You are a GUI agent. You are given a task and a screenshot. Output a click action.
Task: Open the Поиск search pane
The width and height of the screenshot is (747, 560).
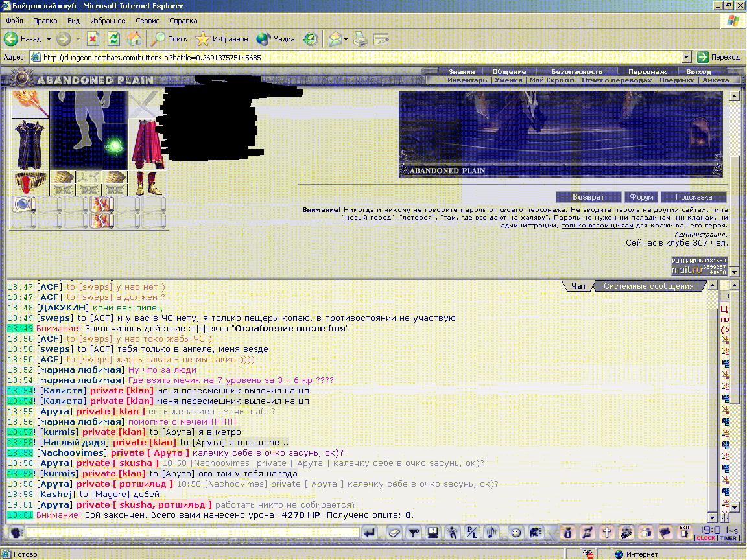[x=169, y=39]
